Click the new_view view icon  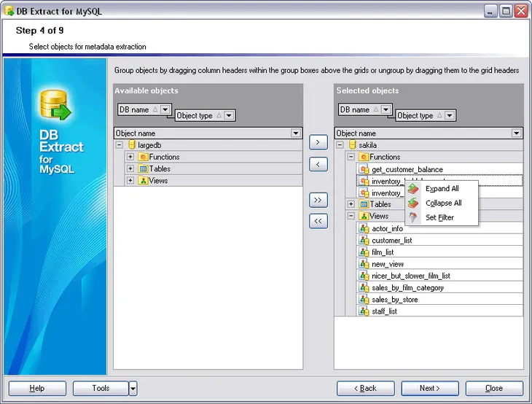pos(364,264)
